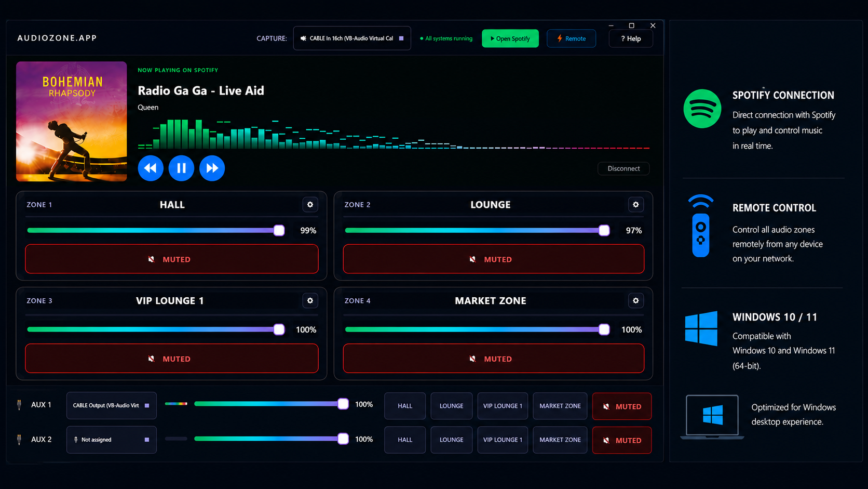Click the AUX 2 level meter indicator
This screenshot has height=489, width=868.
point(176,439)
